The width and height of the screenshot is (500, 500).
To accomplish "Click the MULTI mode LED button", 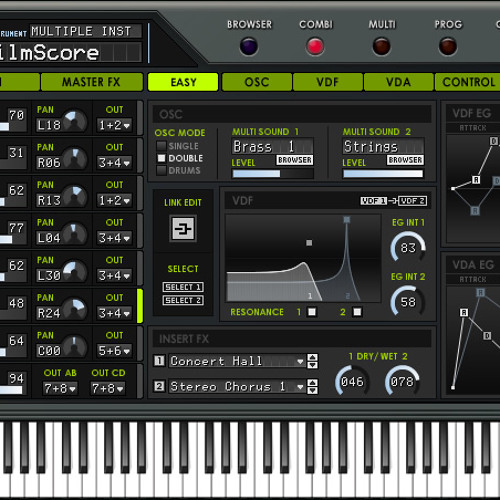I will point(381,46).
